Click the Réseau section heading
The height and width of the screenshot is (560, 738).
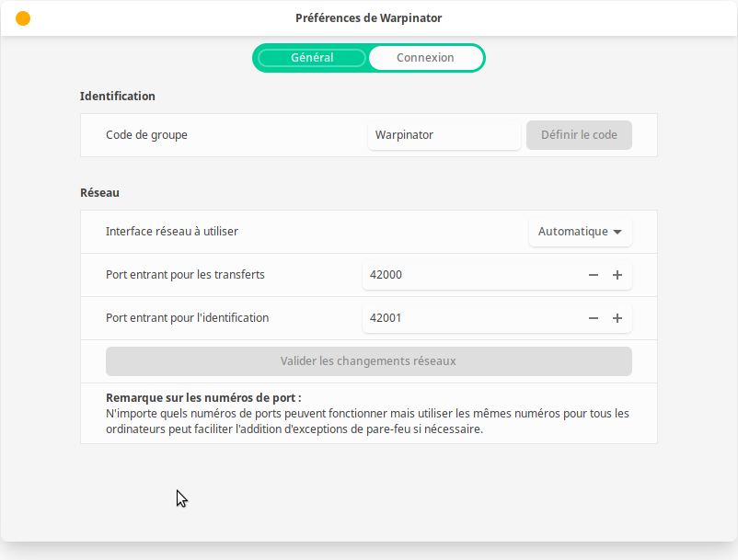coord(99,193)
